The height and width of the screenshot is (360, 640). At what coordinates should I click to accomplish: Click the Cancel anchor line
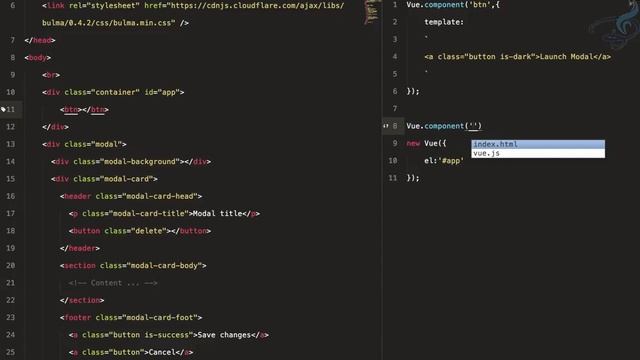[131, 352]
